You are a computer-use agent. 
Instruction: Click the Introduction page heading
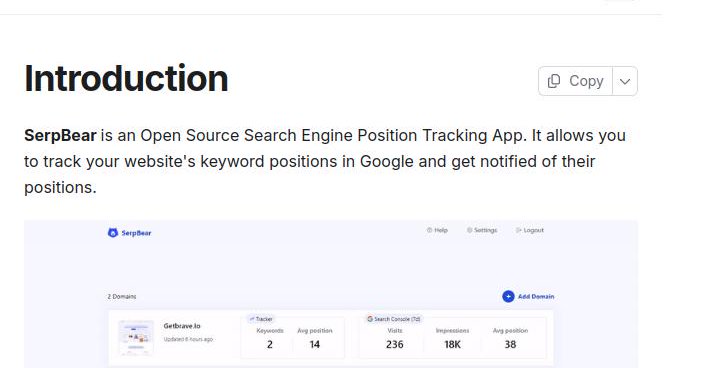pos(126,79)
